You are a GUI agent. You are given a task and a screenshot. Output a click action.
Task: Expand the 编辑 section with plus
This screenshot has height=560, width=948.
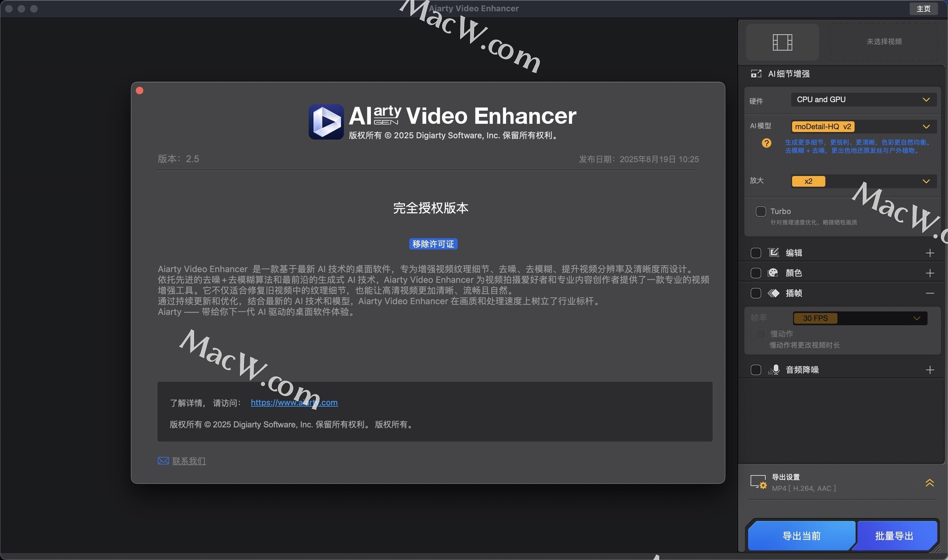(x=930, y=253)
